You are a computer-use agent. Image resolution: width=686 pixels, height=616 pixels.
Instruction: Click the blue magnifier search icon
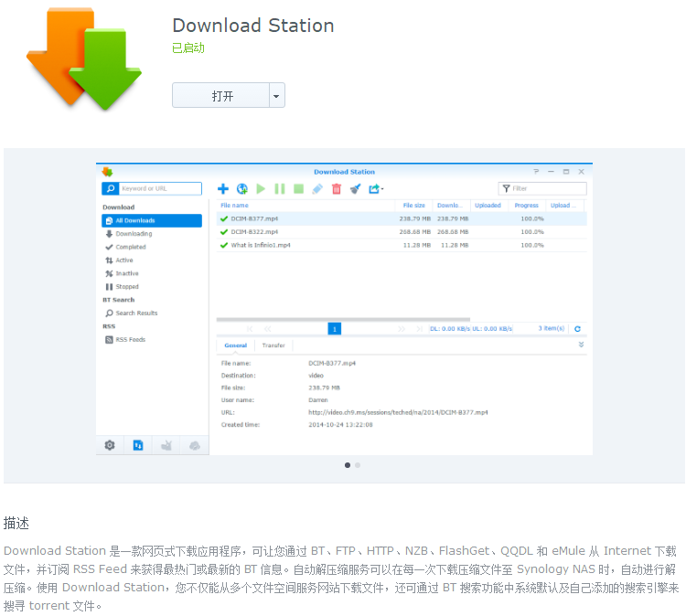[x=111, y=188]
